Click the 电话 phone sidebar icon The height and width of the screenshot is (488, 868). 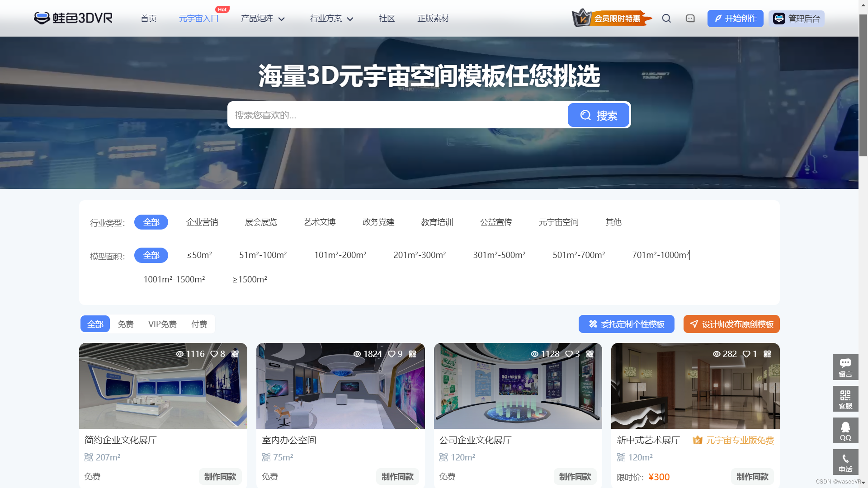tap(845, 462)
